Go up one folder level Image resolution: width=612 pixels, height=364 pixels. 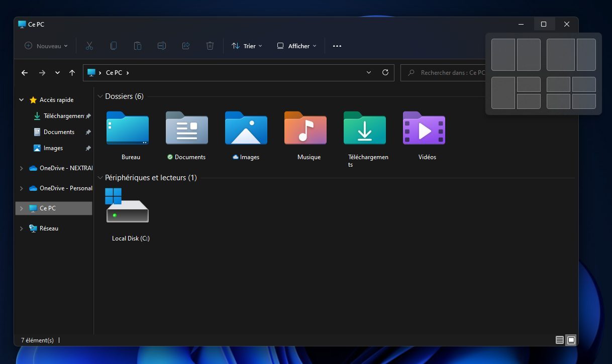pos(72,73)
